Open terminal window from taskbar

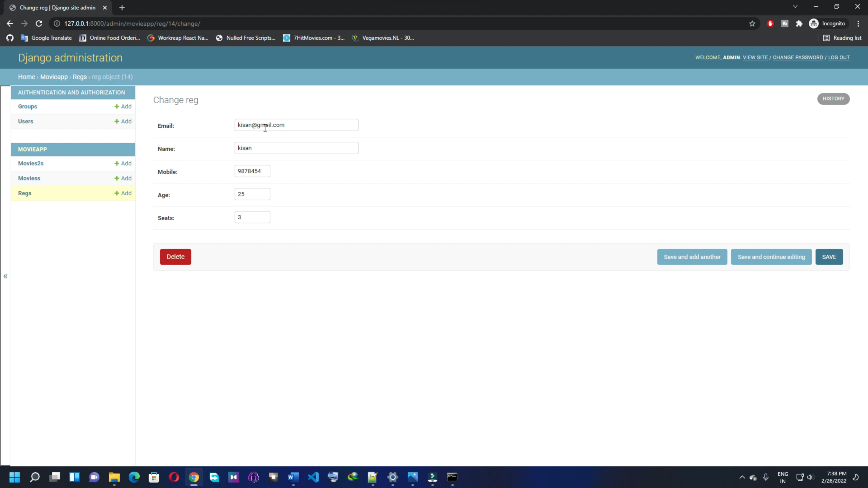pyautogui.click(x=452, y=477)
